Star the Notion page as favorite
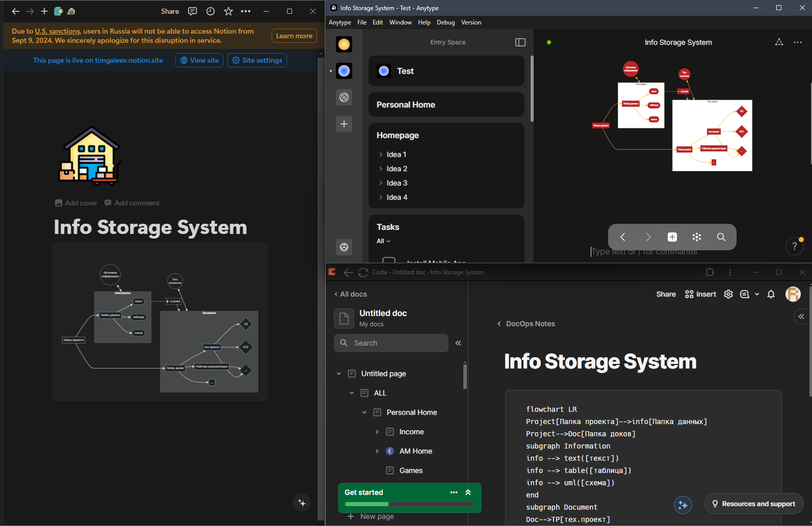 pyautogui.click(x=228, y=11)
